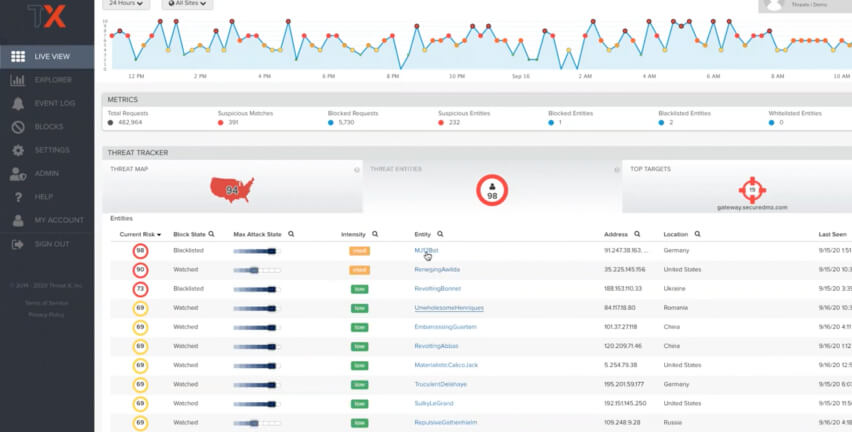The height and width of the screenshot is (432, 852).
Task: Open the Settings gear icon in sidebar
Action: point(18,150)
